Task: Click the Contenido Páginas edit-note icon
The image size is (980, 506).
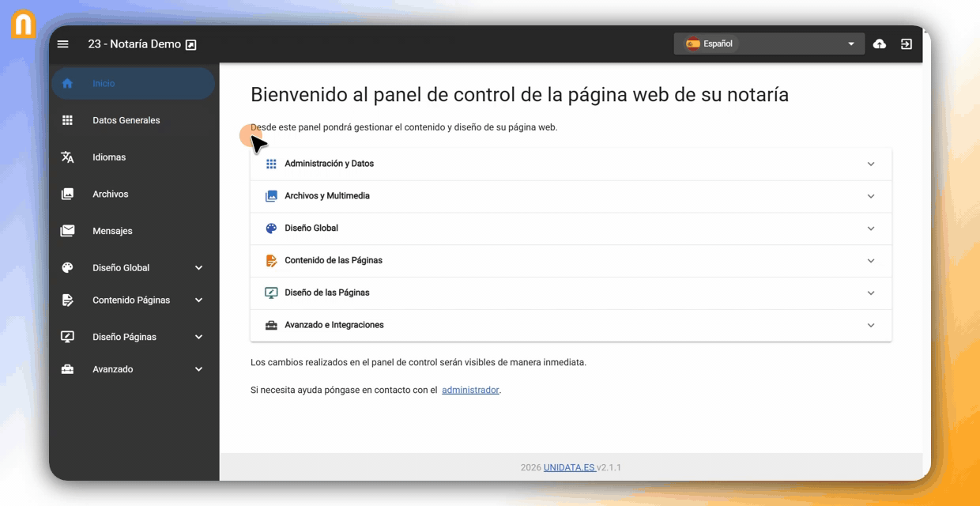Action: tap(67, 300)
